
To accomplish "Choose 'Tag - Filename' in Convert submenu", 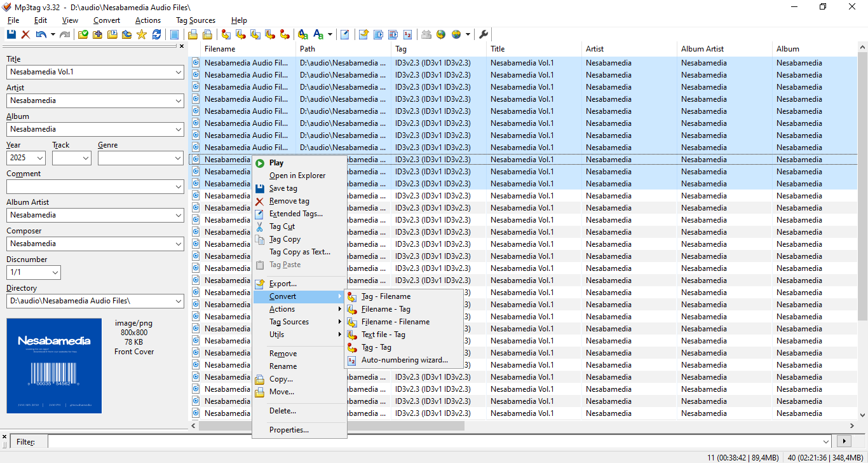I will (x=386, y=296).
